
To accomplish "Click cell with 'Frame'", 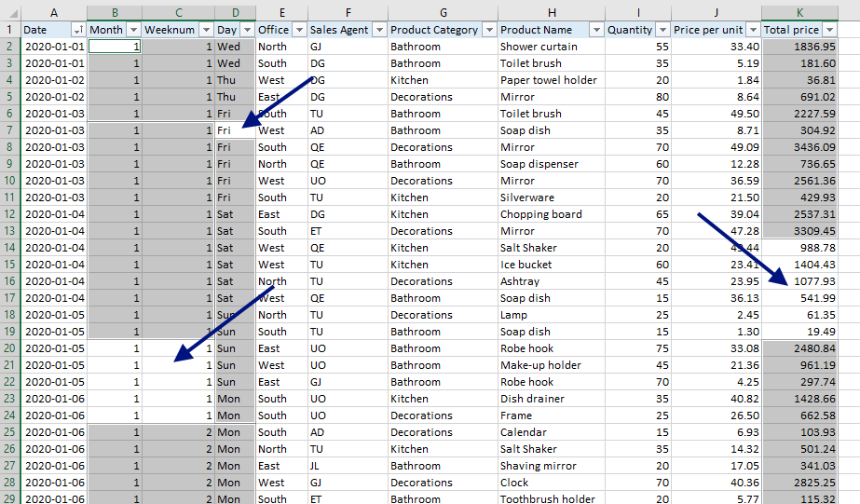I will 552,415.
